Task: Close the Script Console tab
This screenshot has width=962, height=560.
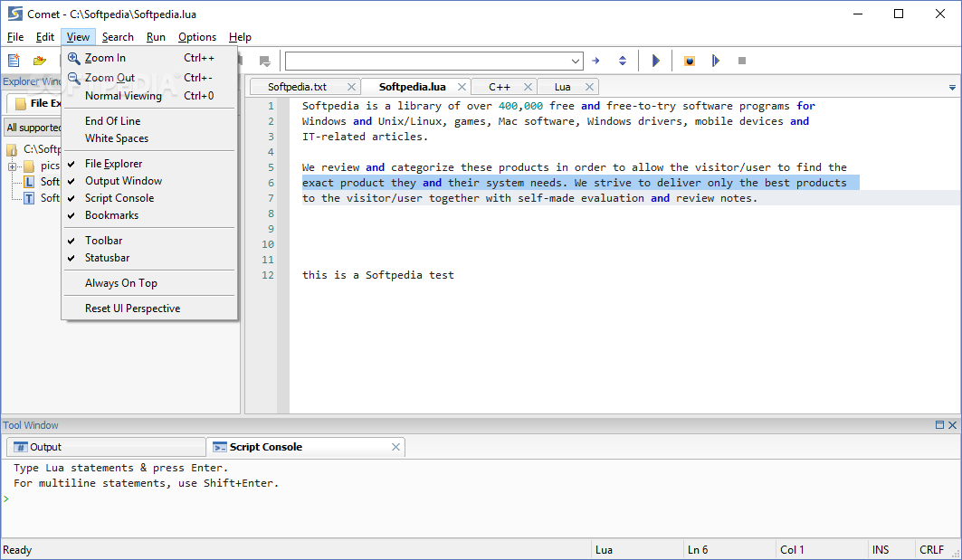Action: (x=395, y=447)
